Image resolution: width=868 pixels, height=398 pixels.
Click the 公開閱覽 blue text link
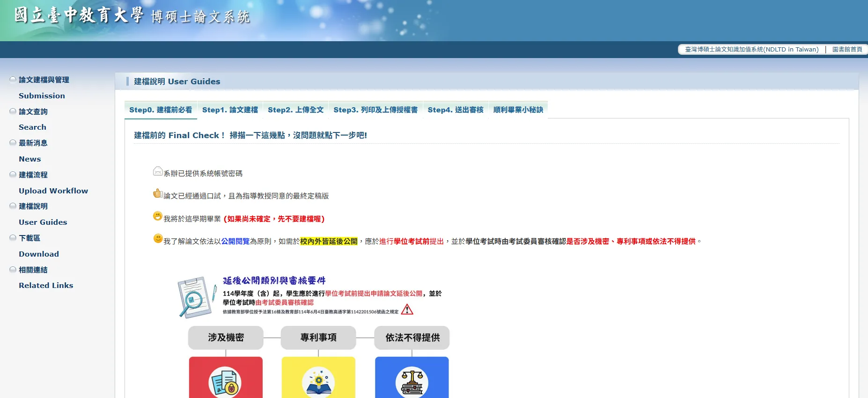pyautogui.click(x=235, y=242)
